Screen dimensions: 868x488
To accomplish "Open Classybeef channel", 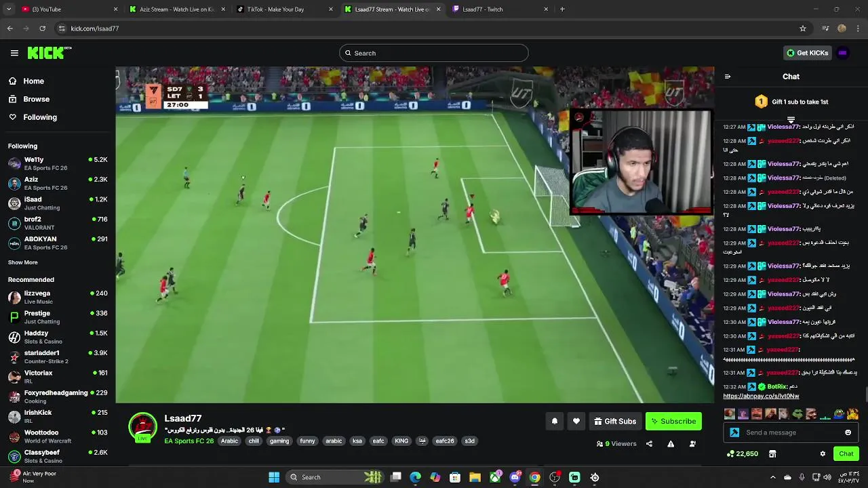I will [58, 455].
